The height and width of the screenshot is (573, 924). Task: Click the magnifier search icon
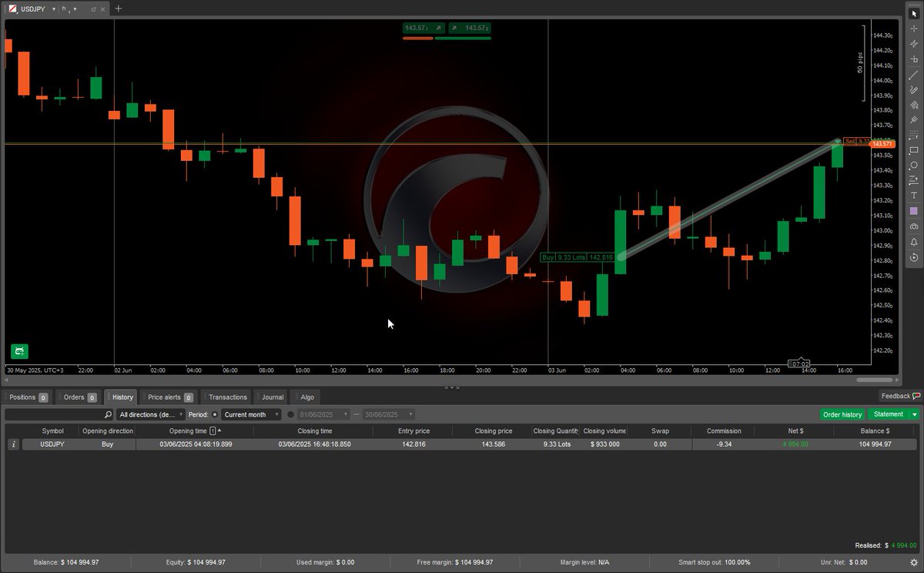(109, 414)
